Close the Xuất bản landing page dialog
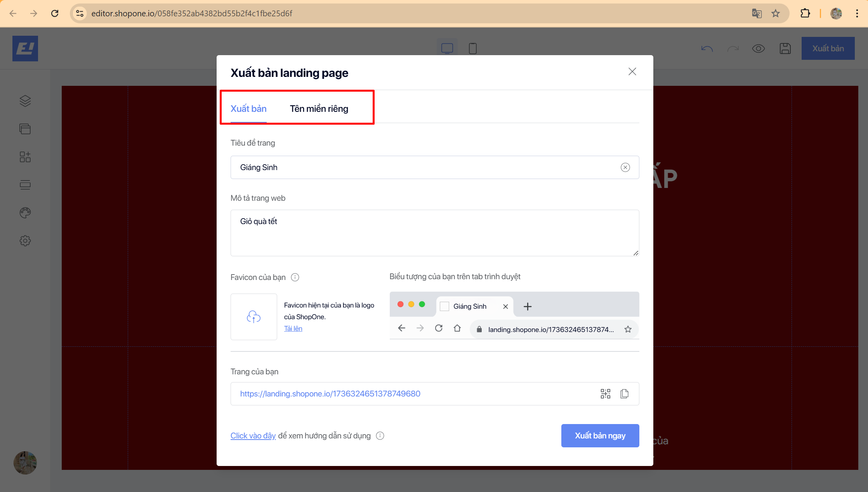The width and height of the screenshot is (868, 492). tap(632, 71)
